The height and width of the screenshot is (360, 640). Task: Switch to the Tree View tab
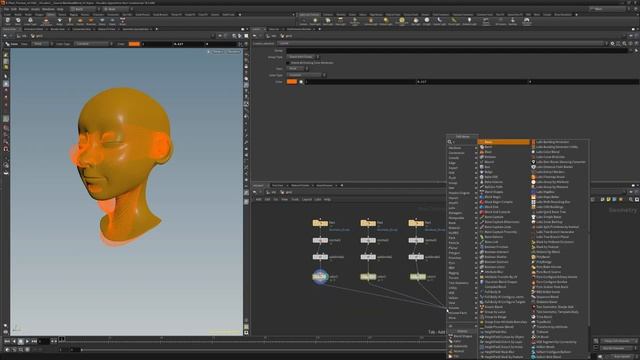[278, 185]
